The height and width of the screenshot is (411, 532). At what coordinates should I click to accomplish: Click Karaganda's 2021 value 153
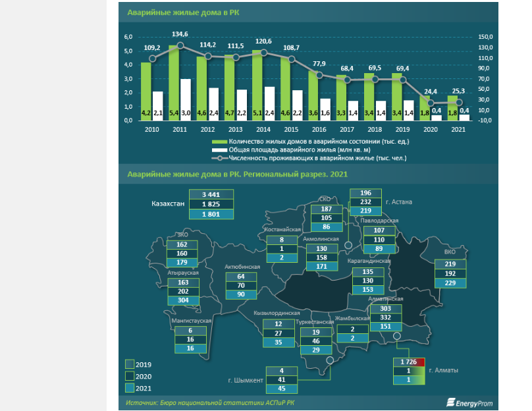(x=368, y=290)
